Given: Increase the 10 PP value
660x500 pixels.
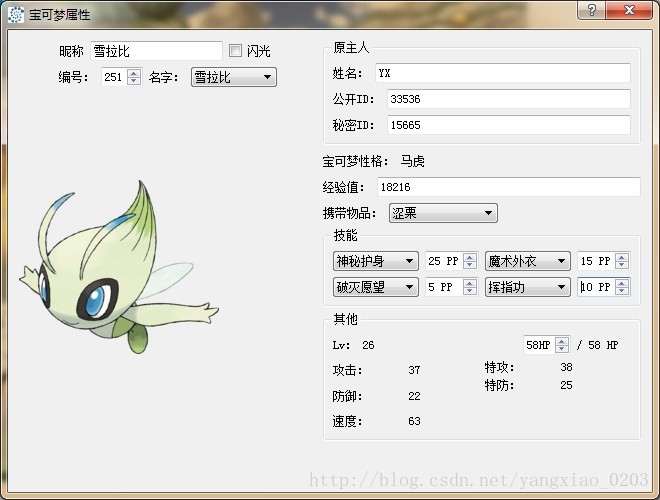Looking at the screenshot, I should click(622, 283).
